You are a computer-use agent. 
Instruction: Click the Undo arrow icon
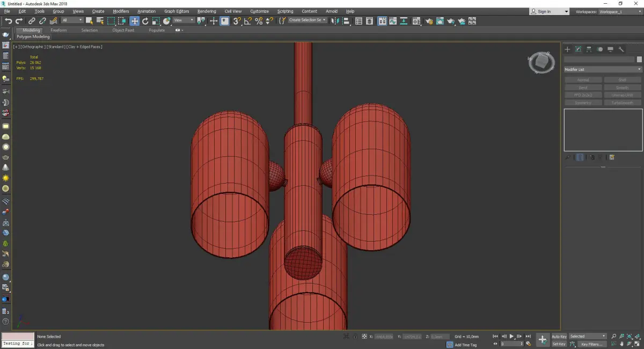click(8, 21)
